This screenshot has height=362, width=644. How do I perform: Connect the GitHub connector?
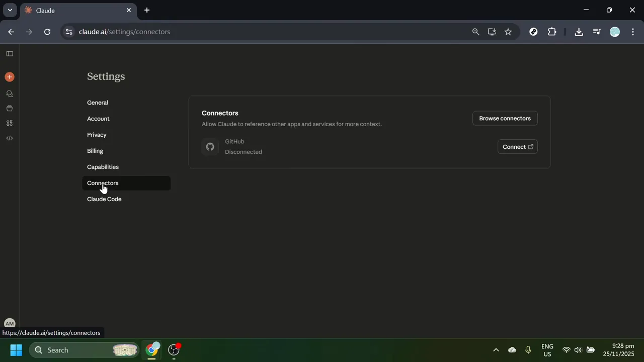click(x=517, y=147)
